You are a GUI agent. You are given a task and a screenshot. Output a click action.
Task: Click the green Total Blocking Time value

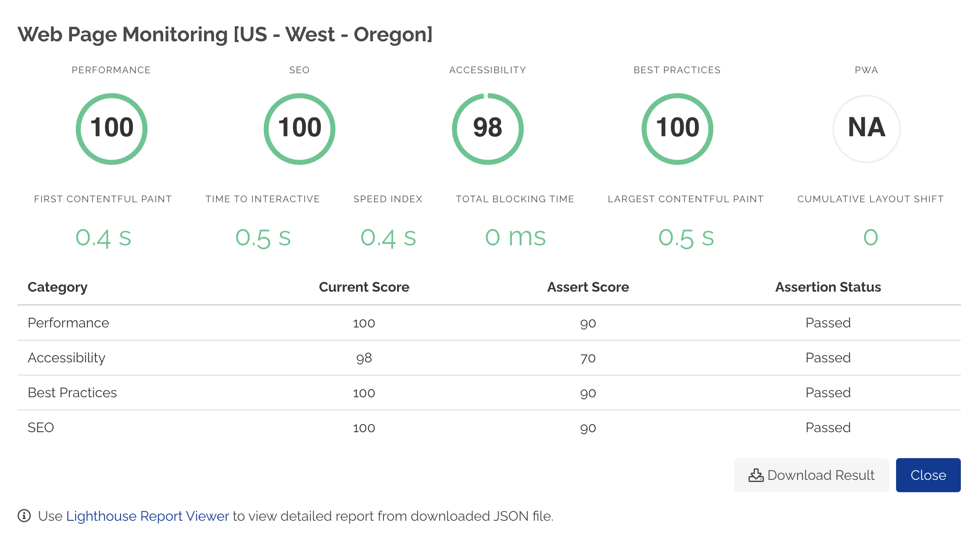coord(515,238)
